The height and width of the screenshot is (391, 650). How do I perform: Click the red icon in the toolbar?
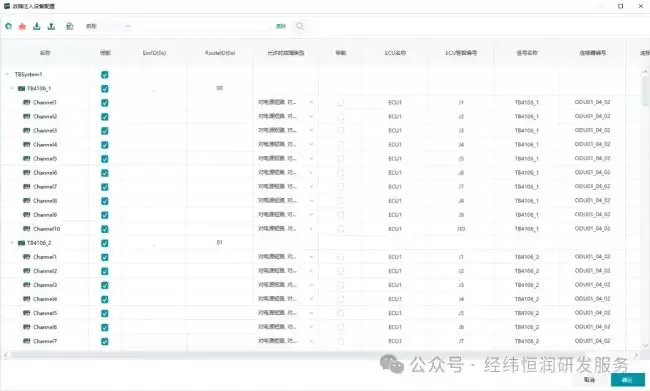click(22, 26)
